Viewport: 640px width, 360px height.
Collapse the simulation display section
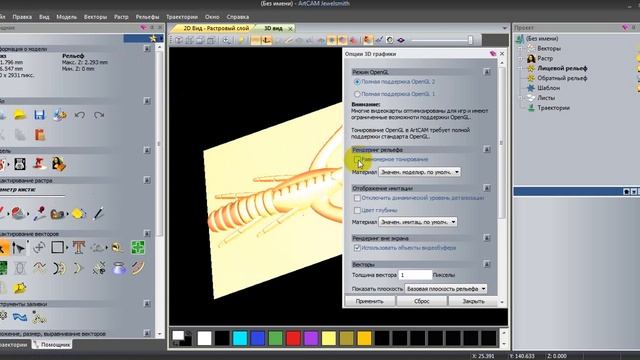click(487, 188)
